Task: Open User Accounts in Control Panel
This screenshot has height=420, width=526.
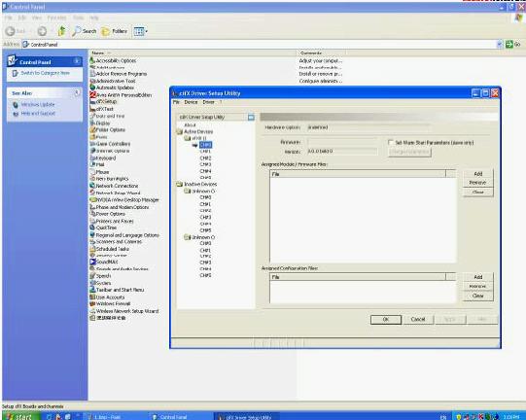Action: pyautogui.click(x=107, y=297)
